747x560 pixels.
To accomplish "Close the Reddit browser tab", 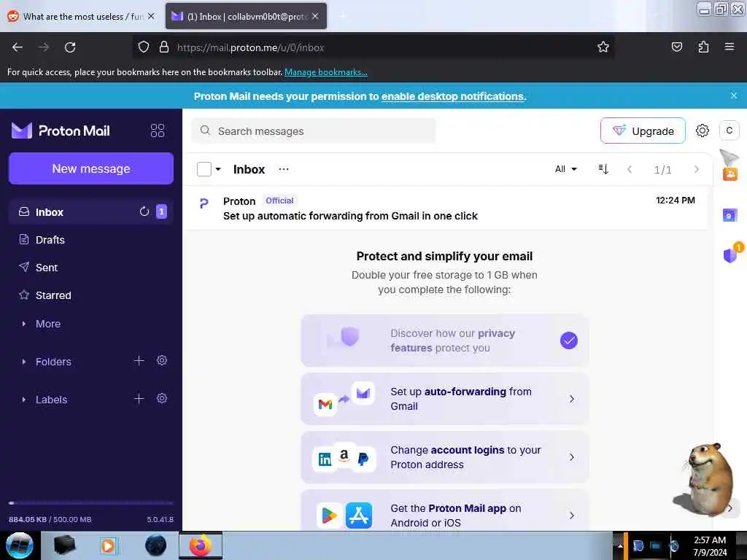I will (x=151, y=16).
